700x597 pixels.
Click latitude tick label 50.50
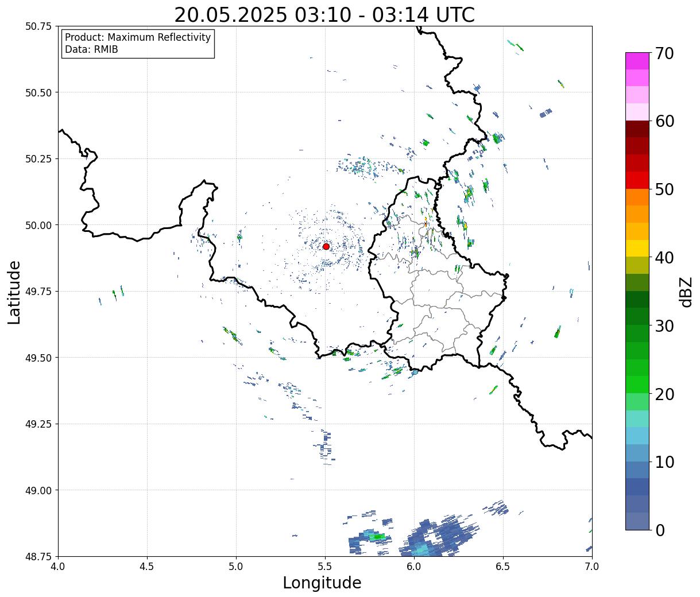tap(38, 92)
